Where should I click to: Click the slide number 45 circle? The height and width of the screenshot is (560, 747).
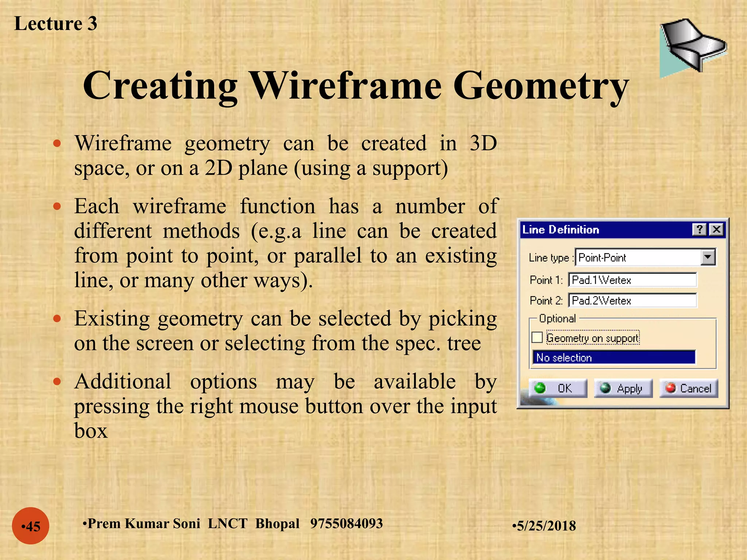[31, 526]
